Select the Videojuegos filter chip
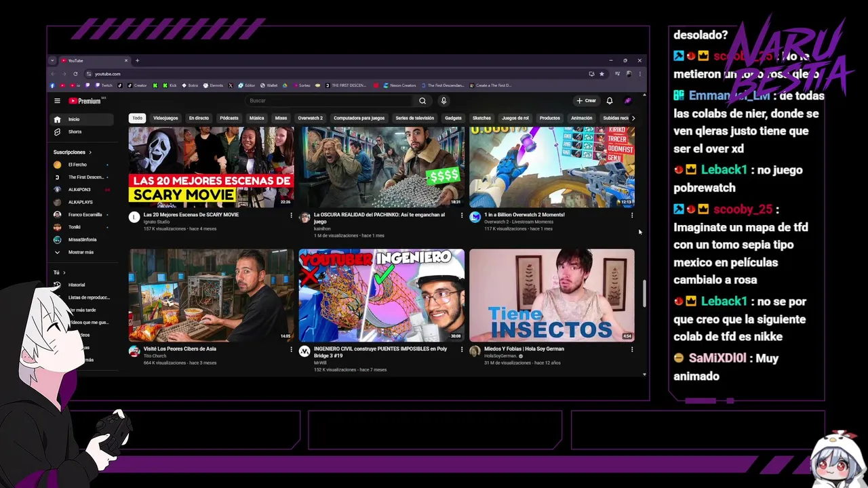Image resolution: width=868 pixels, height=488 pixels. (165, 118)
